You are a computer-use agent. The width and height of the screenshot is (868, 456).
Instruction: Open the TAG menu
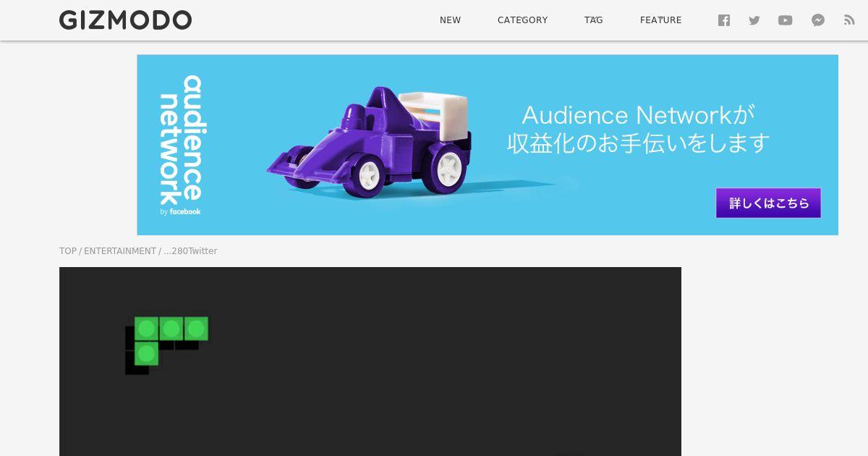click(594, 20)
